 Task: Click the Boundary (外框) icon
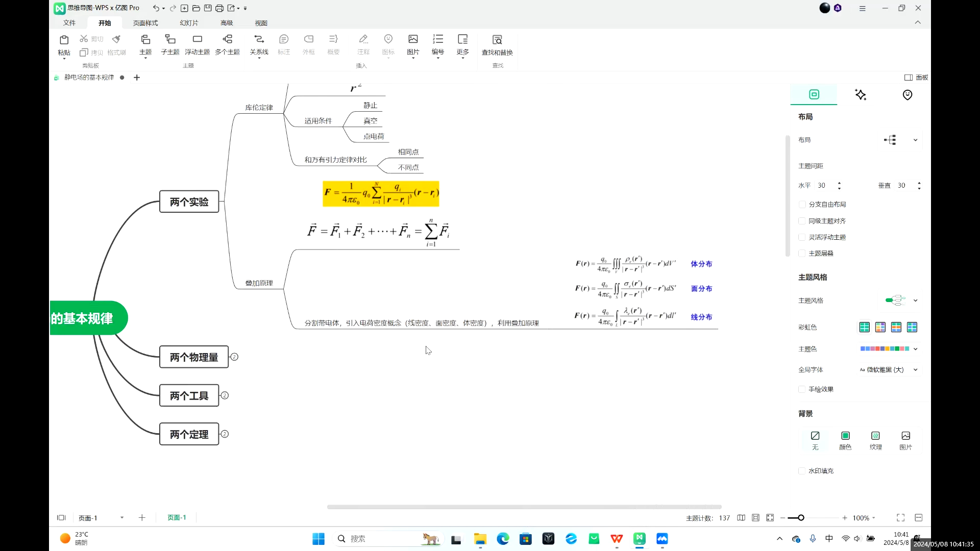pos(309,39)
